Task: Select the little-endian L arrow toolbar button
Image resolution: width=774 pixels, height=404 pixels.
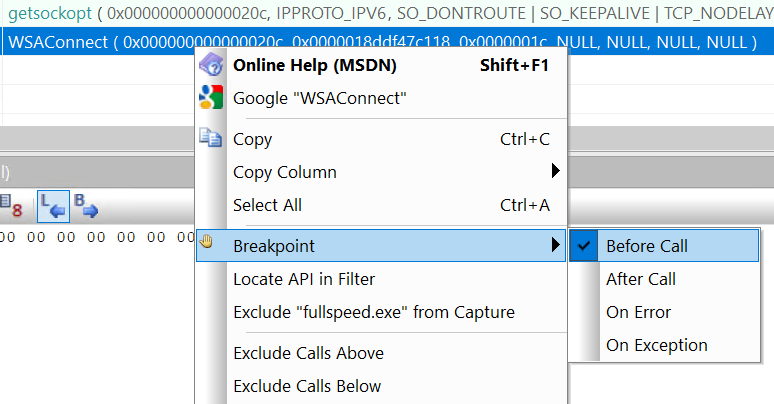Action: tap(53, 206)
